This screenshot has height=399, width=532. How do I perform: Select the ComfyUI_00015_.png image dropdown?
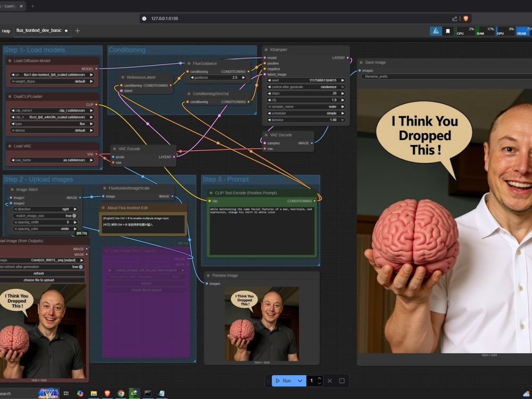pyautogui.click(x=42, y=260)
